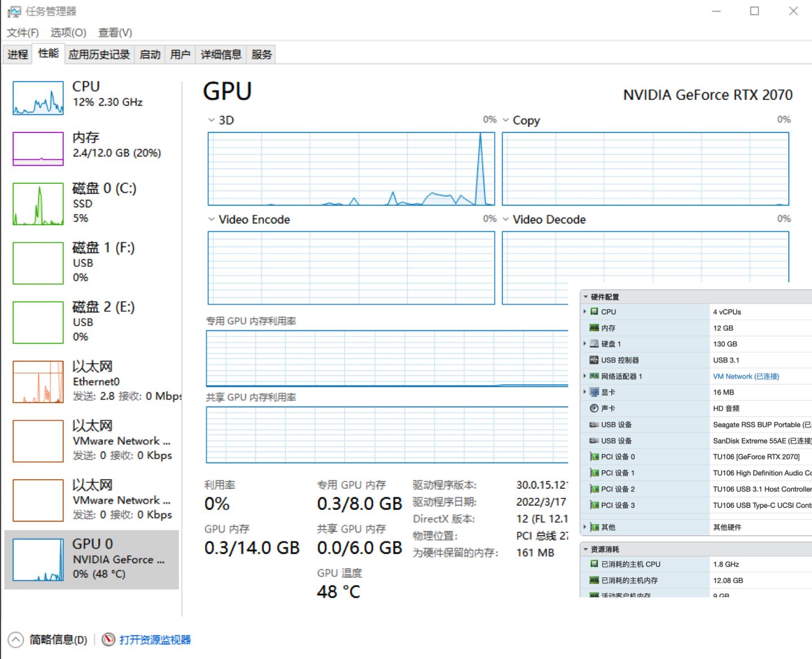Switch to the 用户 tab
This screenshot has width=812, height=659.
click(180, 55)
